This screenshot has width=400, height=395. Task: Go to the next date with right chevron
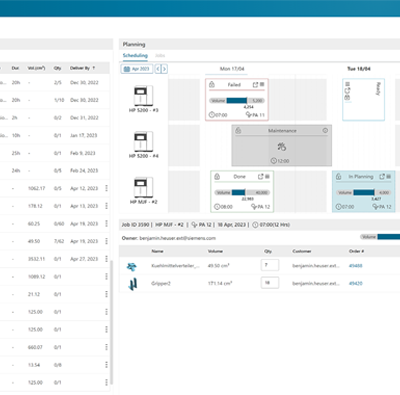(164, 69)
